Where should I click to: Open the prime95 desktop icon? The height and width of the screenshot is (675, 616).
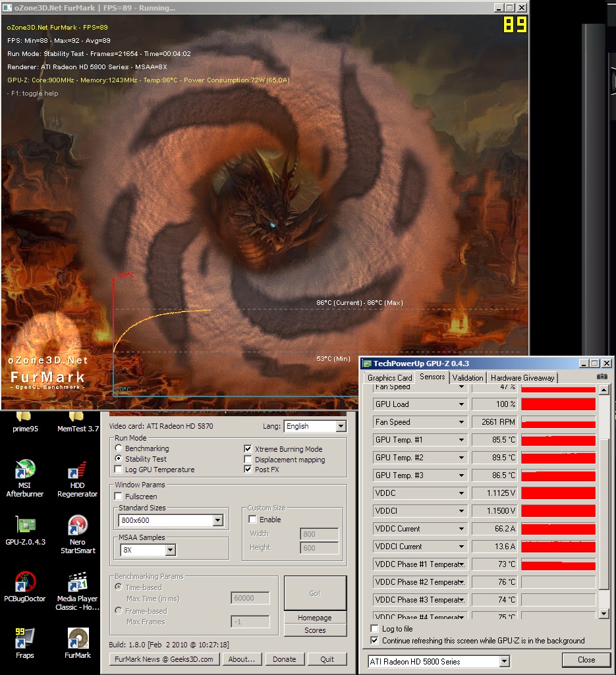pyautogui.click(x=24, y=422)
